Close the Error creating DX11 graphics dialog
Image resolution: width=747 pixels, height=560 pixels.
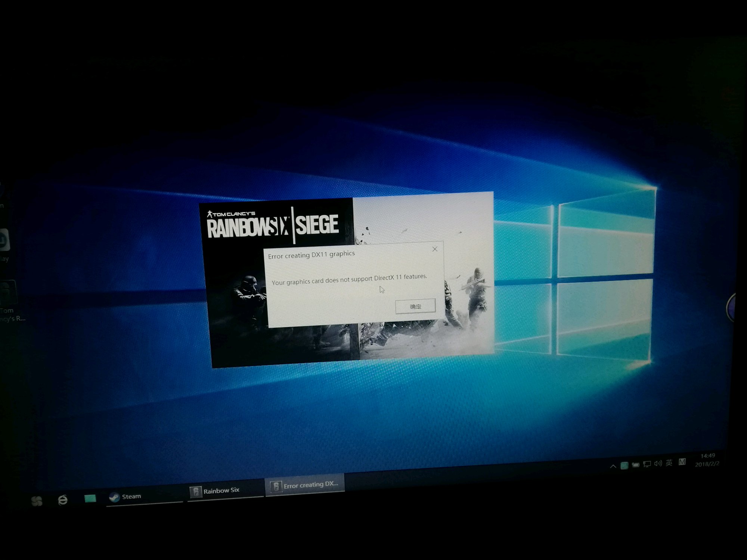click(x=435, y=249)
